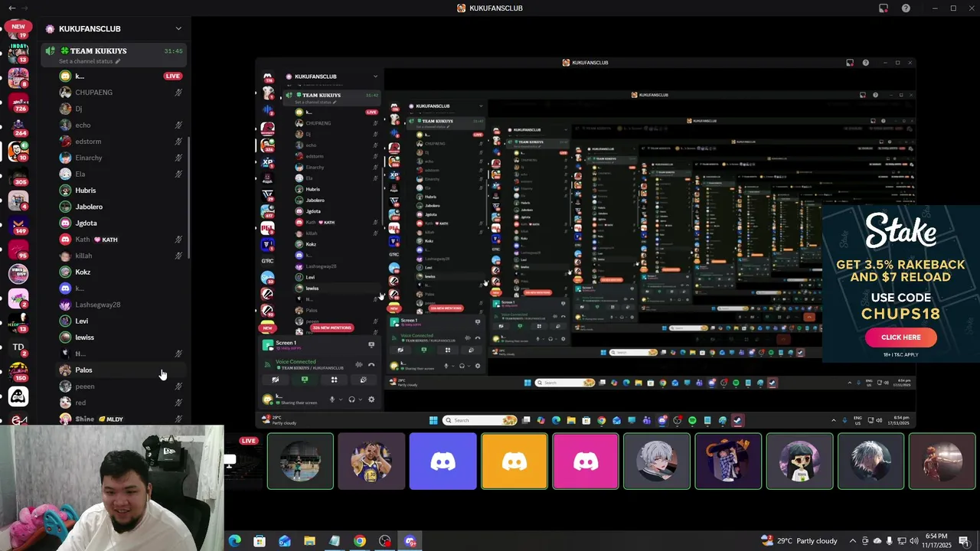980x551 pixels.
Task: Open File Explorer from the taskbar
Action: click(309, 541)
